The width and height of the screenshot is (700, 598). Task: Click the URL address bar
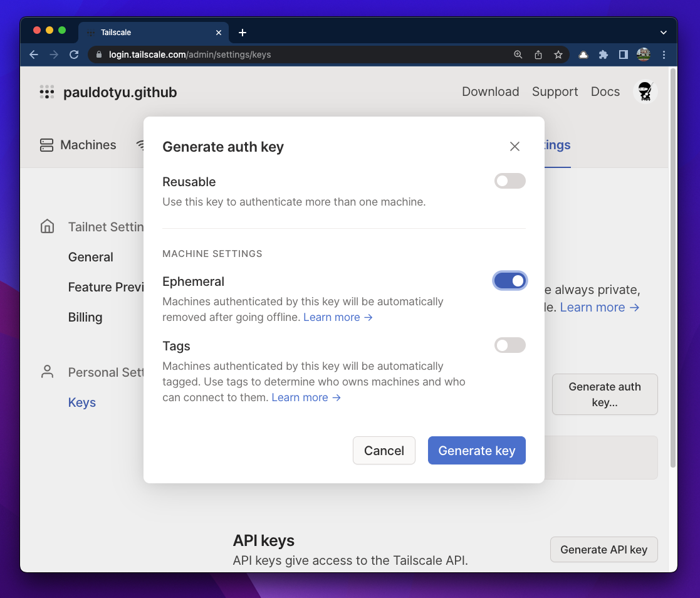point(301,55)
